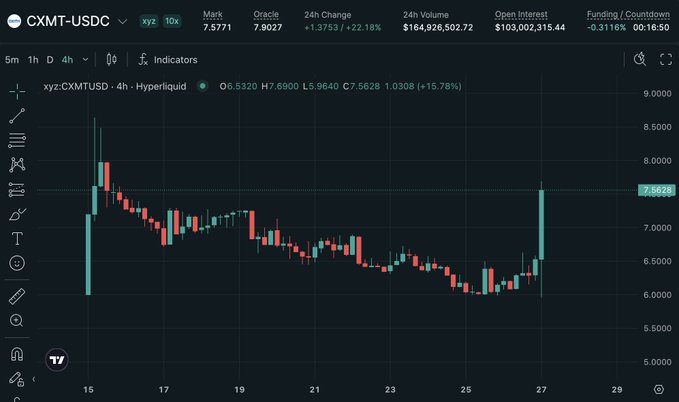The width and height of the screenshot is (679, 402).
Task: Click the 24h Volume value $164,926,502.72
Action: tap(438, 27)
